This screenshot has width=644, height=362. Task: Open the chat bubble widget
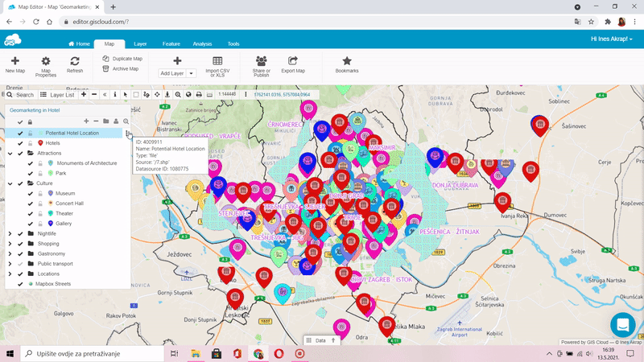622,324
